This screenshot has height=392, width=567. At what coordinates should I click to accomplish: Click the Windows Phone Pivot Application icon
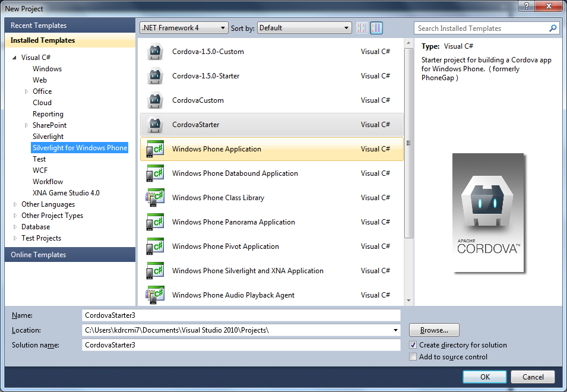pyautogui.click(x=155, y=246)
